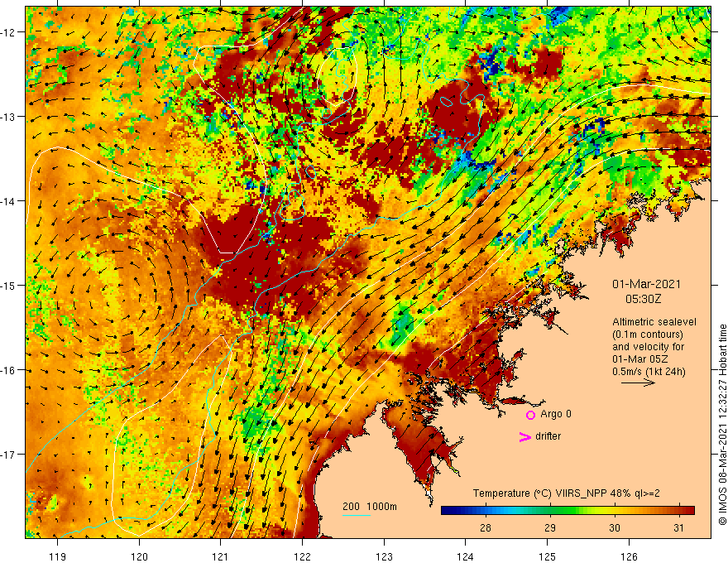Click the '121' longitude axis label
The width and height of the screenshot is (728, 563).
pos(221,556)
